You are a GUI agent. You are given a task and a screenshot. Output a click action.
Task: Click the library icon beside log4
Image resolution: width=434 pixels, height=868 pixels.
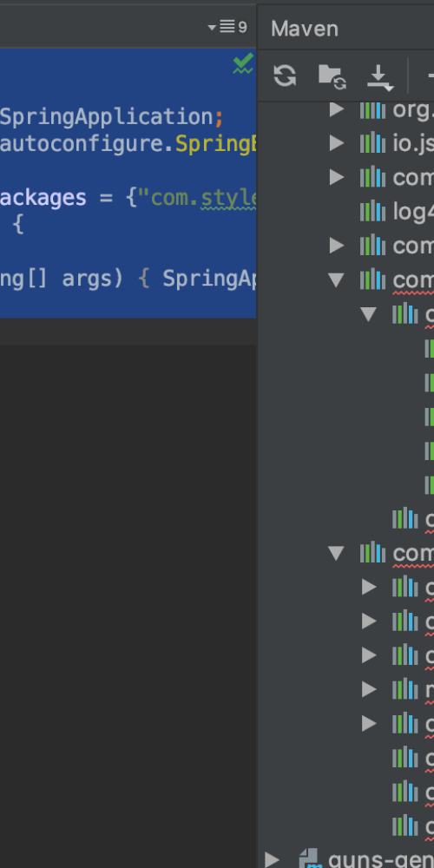click(x=372, y=211)
